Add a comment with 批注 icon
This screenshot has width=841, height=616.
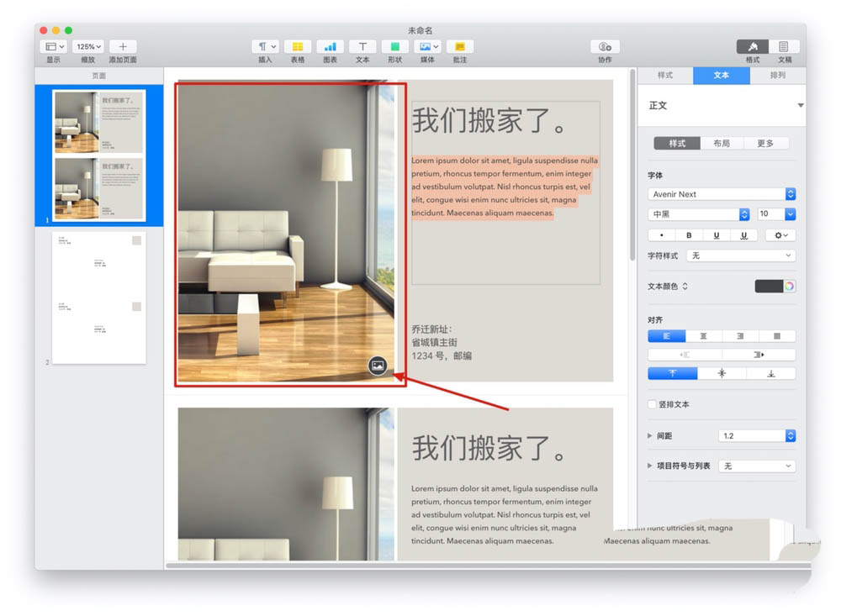tap(459, 46)
